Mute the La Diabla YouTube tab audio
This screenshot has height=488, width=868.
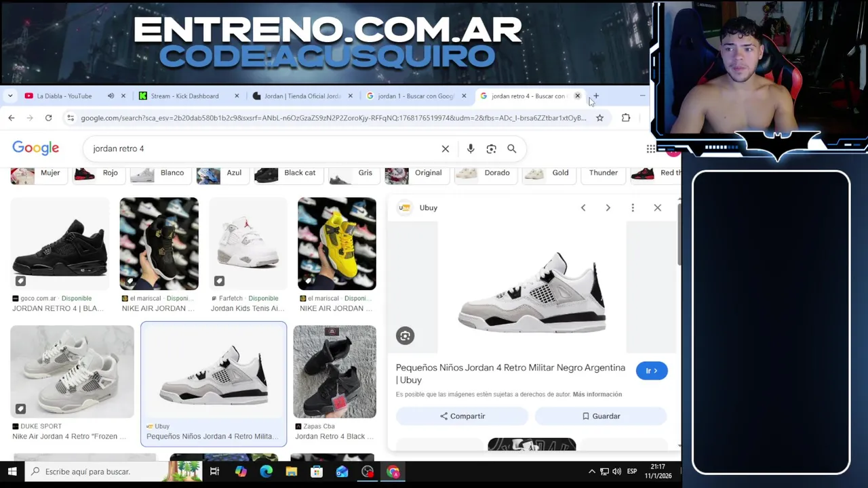(x=111, y=96)
